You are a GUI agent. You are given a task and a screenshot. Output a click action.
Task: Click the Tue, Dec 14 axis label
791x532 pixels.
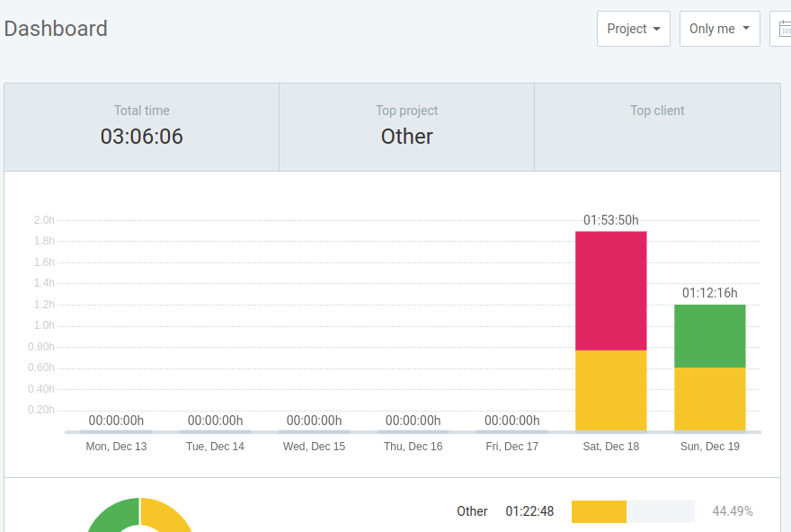pos(215,447)
